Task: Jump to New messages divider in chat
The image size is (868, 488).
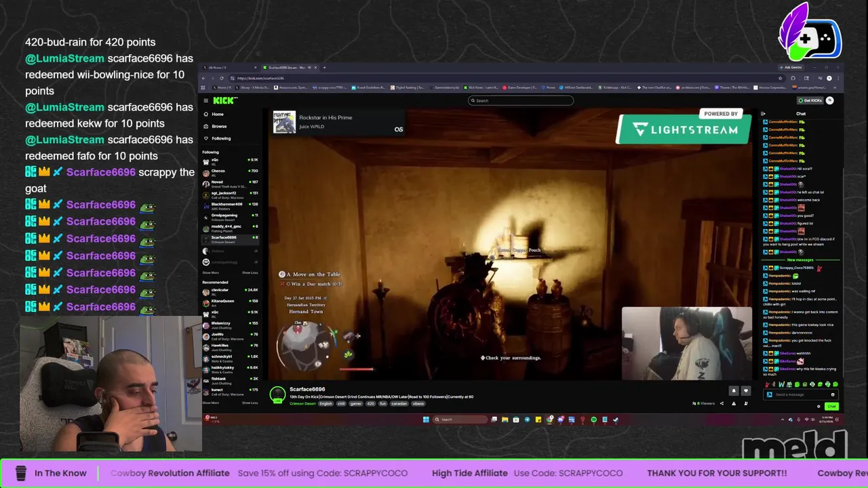Action: click(x=800, y=260)
